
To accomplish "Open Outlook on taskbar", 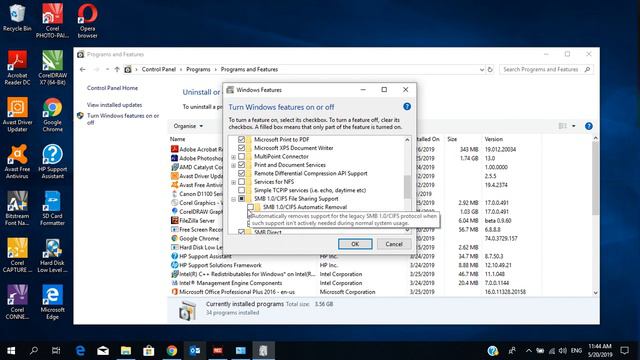I will (x=195, y=351).
